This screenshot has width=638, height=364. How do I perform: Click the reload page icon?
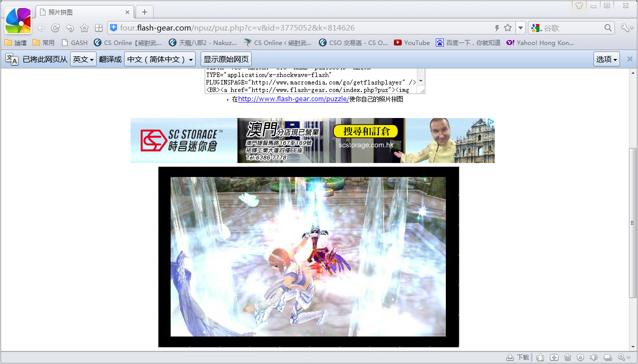point(56,28)
